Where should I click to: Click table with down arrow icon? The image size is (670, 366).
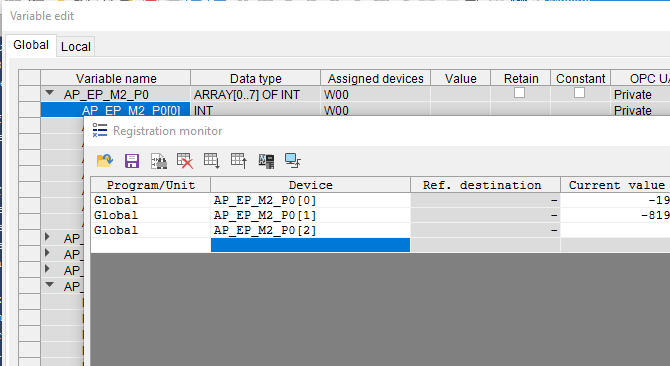coord(212,161)
